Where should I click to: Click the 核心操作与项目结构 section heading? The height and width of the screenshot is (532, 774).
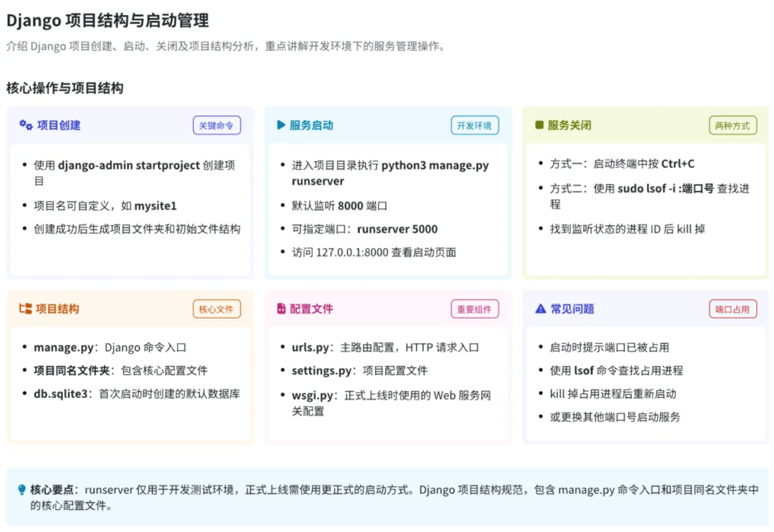coord(65,88)
